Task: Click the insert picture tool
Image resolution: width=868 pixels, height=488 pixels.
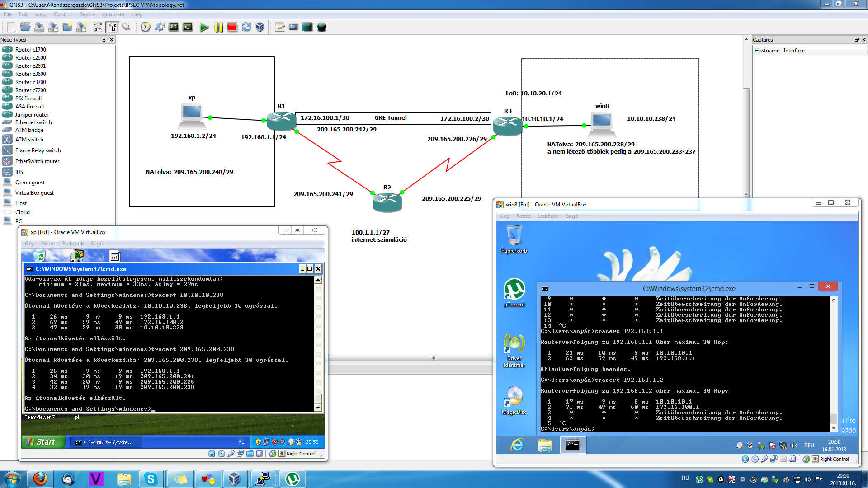Action: pyautogui.click(x=294, y=27)
